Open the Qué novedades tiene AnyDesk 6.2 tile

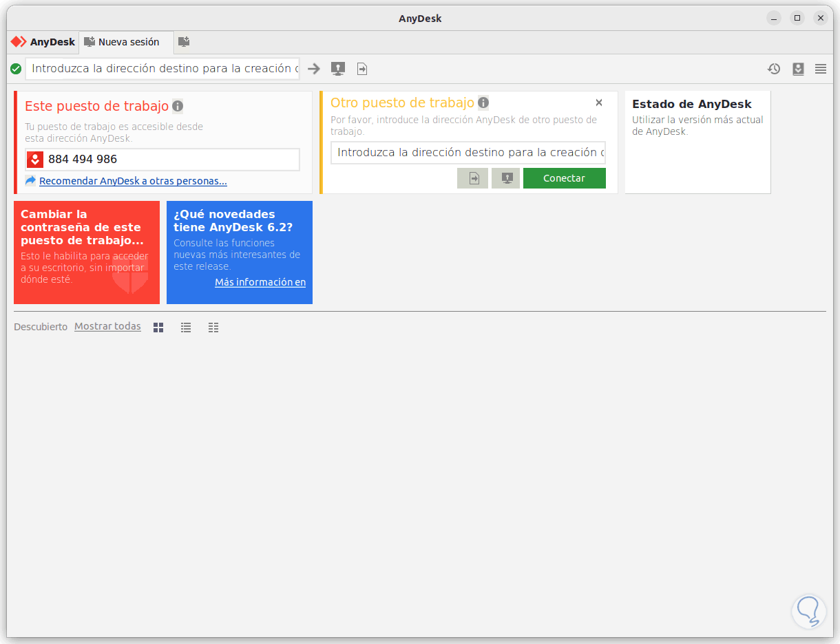240,253
